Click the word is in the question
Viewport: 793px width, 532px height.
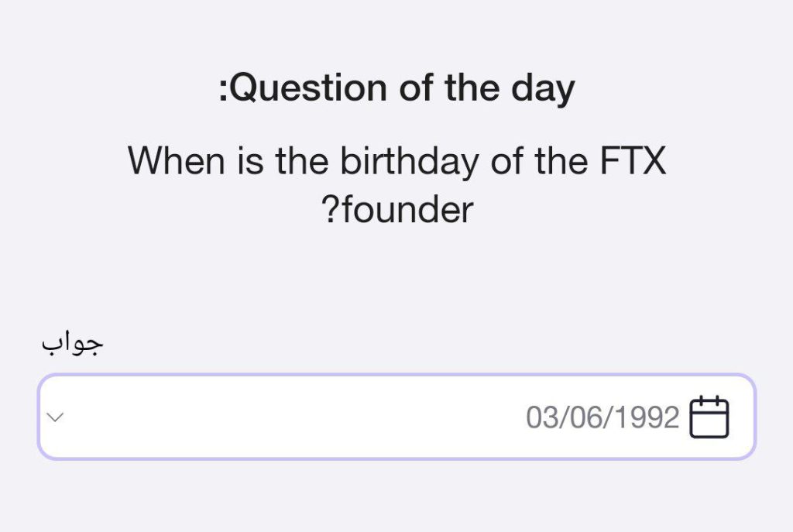click(250, 161)
